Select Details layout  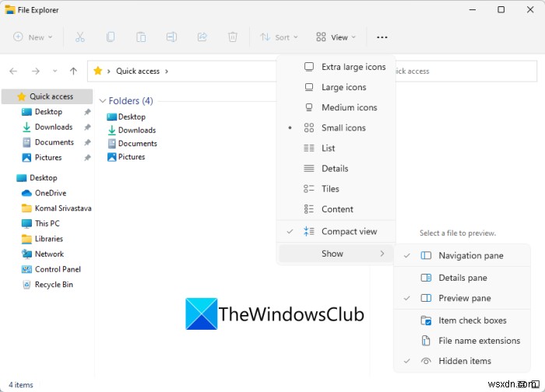pyautogui.click(x=336, y=169)
